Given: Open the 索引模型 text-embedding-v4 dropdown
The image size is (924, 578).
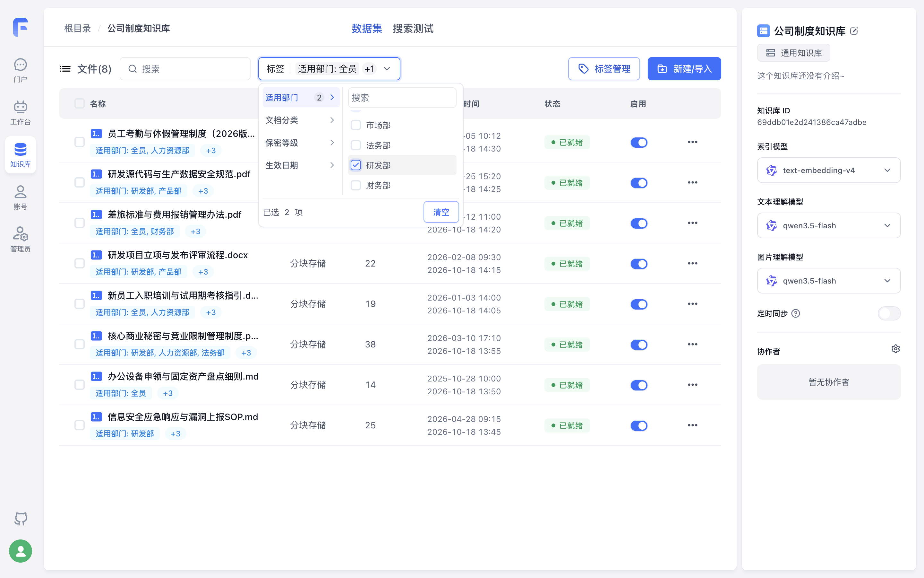Looking at the screenshot, I should pos(828,170).
